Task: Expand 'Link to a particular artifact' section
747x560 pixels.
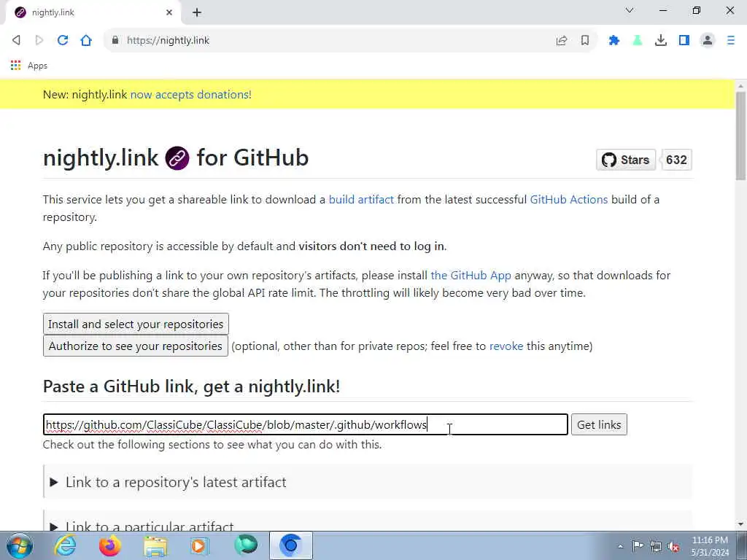Action: [x=368, y=522]
